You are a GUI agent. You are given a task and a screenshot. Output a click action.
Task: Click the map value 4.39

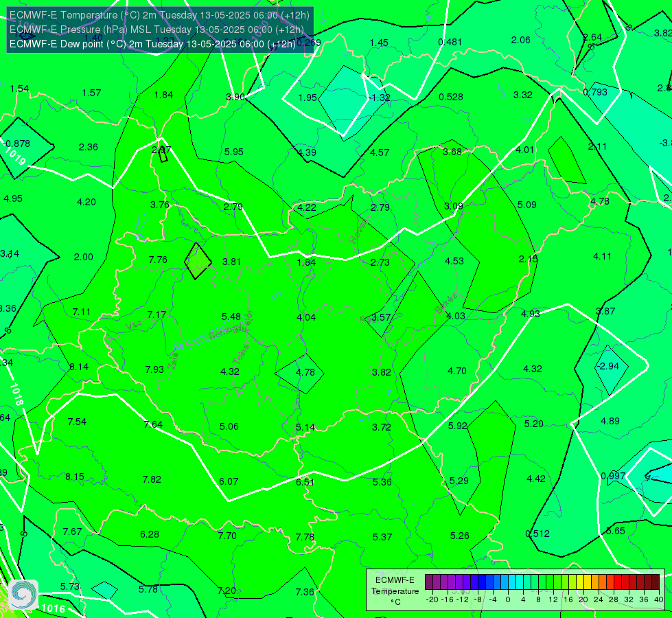[x=307, y=152]
